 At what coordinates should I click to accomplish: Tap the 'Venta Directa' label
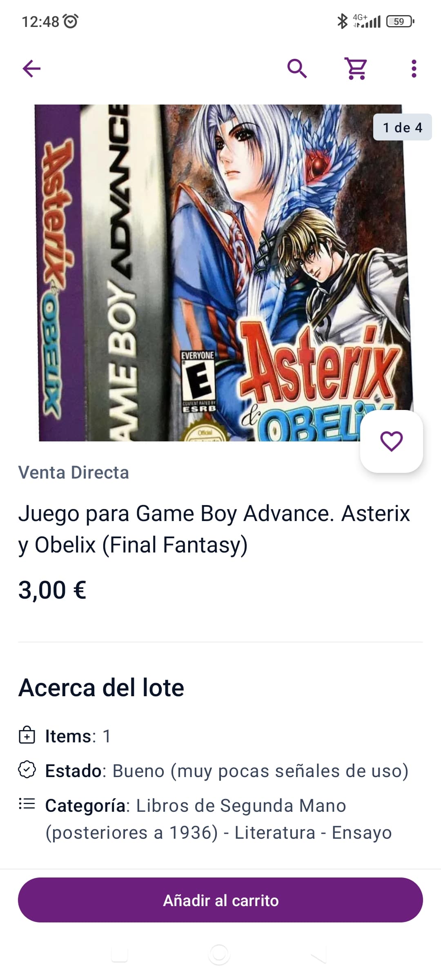tap(73, 472)
